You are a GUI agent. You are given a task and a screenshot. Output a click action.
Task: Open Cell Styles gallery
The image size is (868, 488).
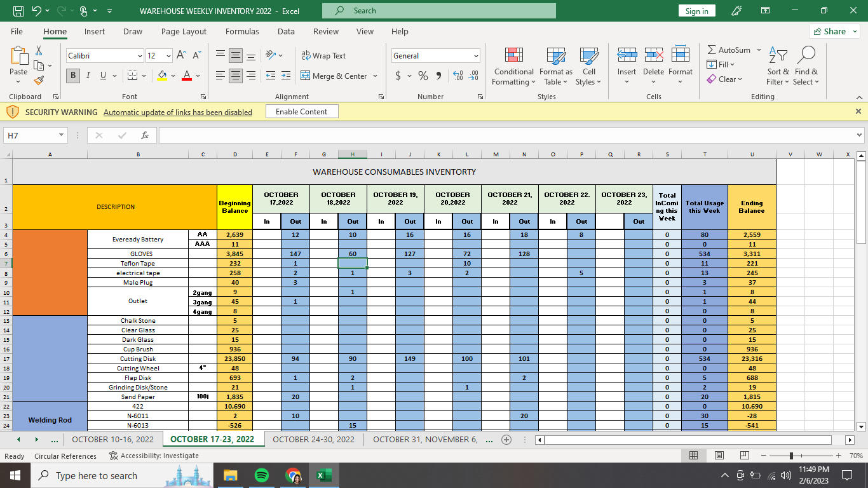589,66
